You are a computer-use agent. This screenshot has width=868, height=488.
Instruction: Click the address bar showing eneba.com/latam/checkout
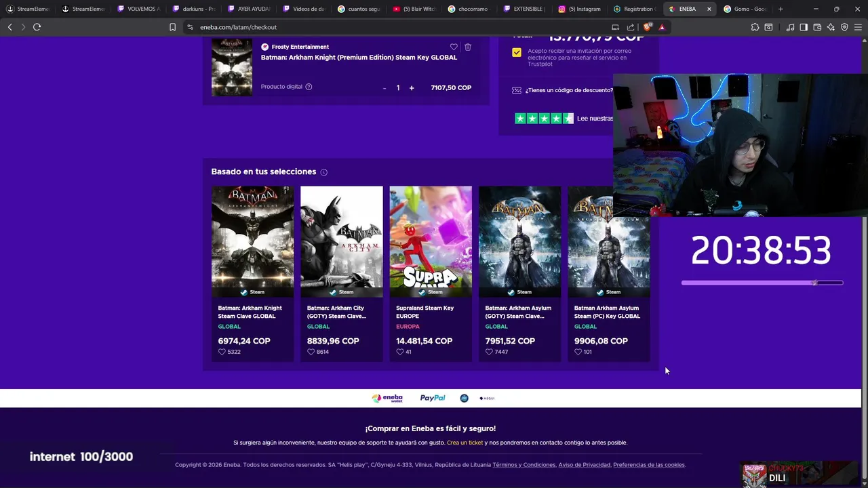397,27
